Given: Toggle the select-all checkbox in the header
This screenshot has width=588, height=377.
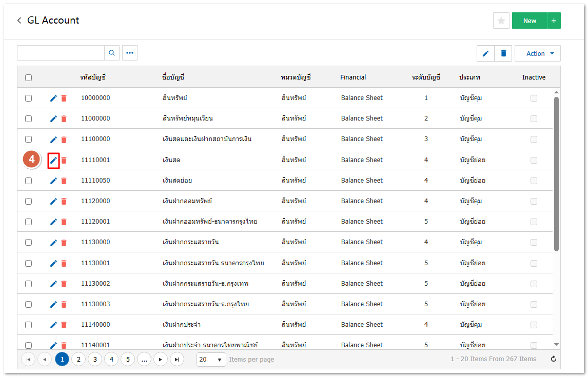Looking at the screenshot, I should (29, 77).
